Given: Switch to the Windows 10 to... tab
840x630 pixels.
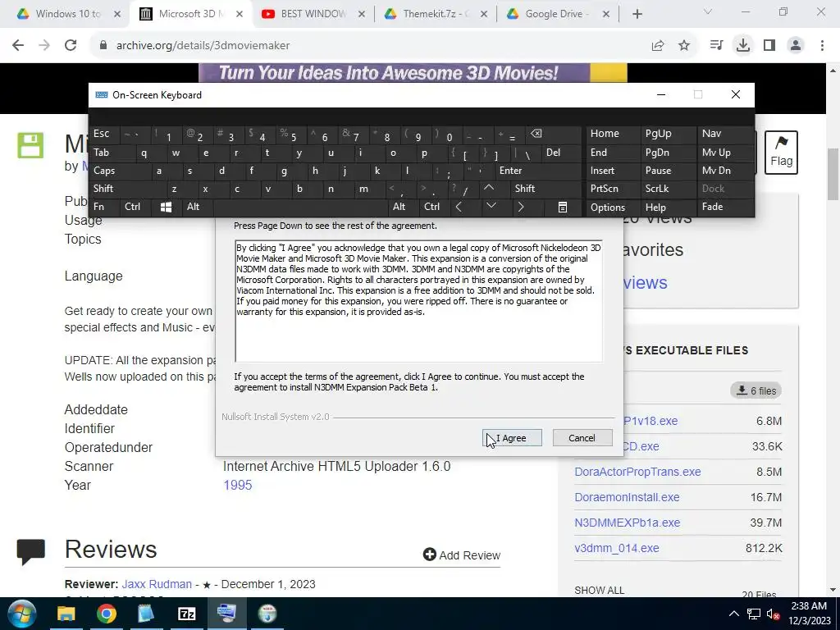Looking at the screenshot, I should 68,14.
